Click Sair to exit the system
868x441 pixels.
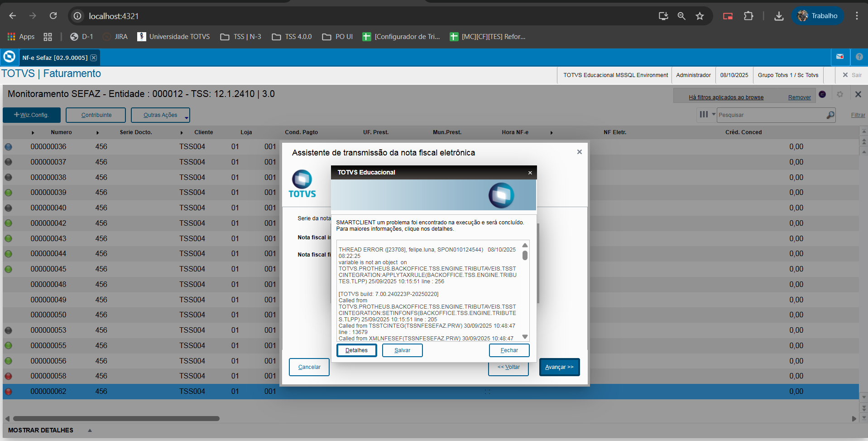coord(852,75)
